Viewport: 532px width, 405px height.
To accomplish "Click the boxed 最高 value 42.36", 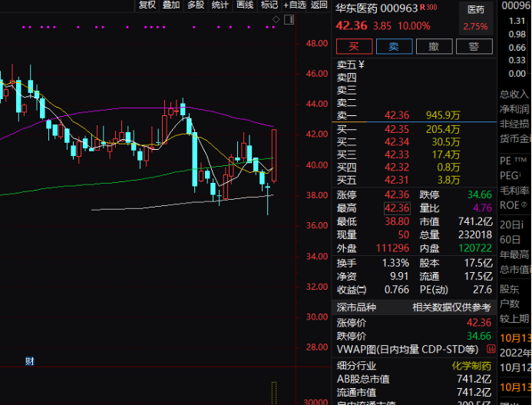I will click(397, 208).
